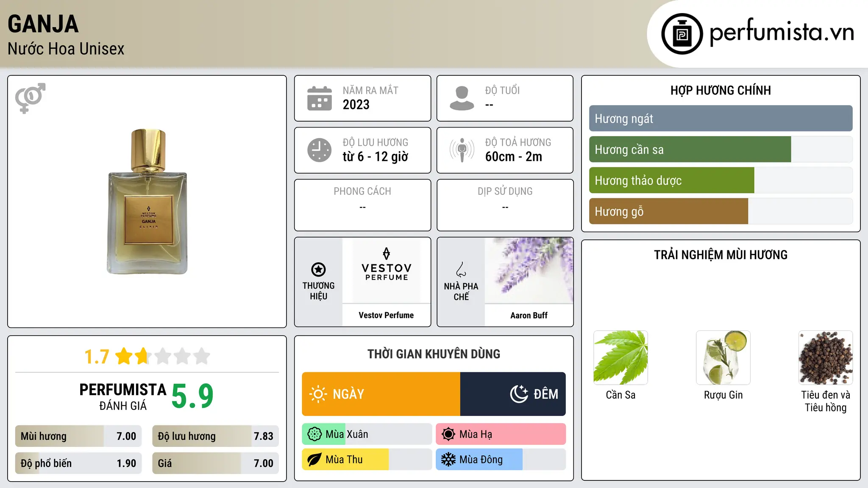Click the Mùa Xuân season bar

[367, 434]
